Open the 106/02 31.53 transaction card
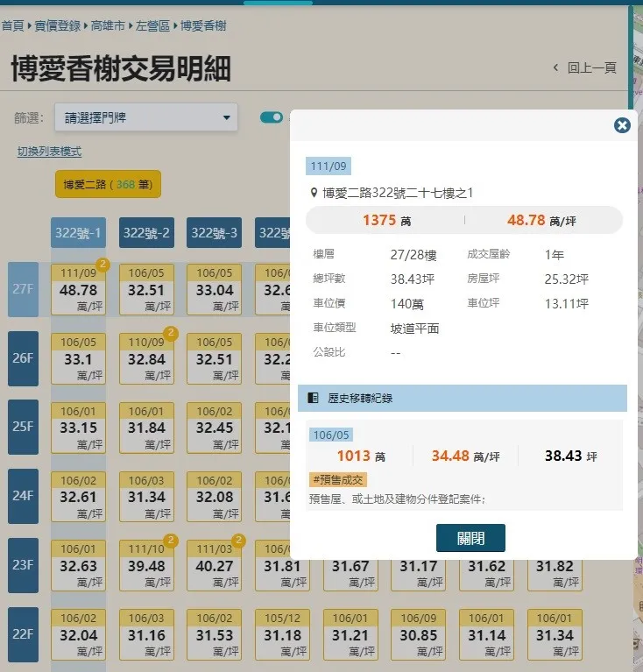The height and width of the screenshot is (672, 643). (215, 634)
